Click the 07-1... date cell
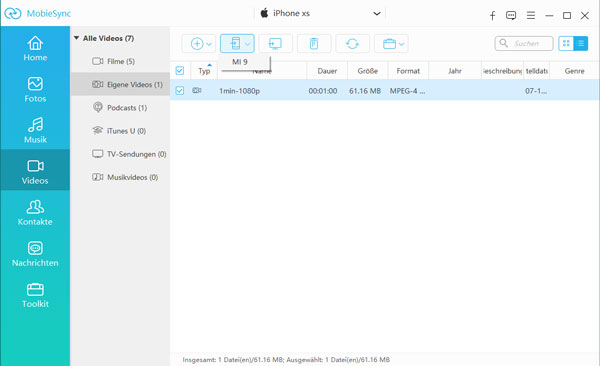Image resolution: width=600 pixels, height=366 pixels. 536,91
